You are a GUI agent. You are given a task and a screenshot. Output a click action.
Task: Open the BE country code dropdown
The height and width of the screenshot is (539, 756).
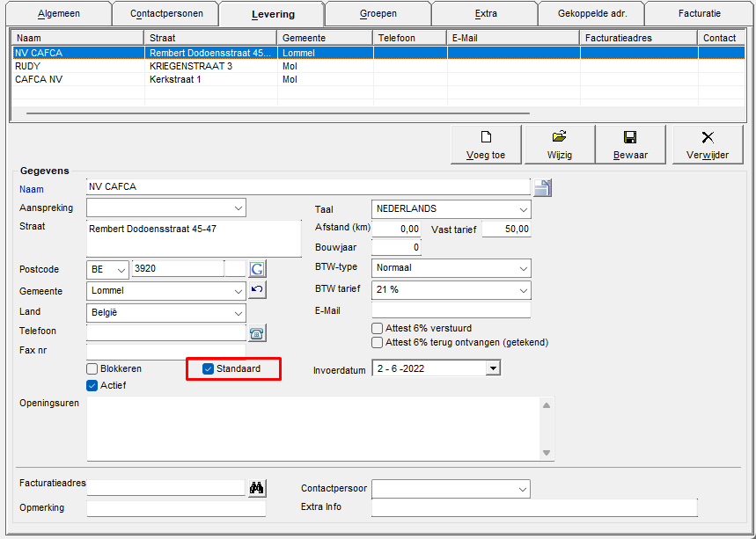(121, 269)
